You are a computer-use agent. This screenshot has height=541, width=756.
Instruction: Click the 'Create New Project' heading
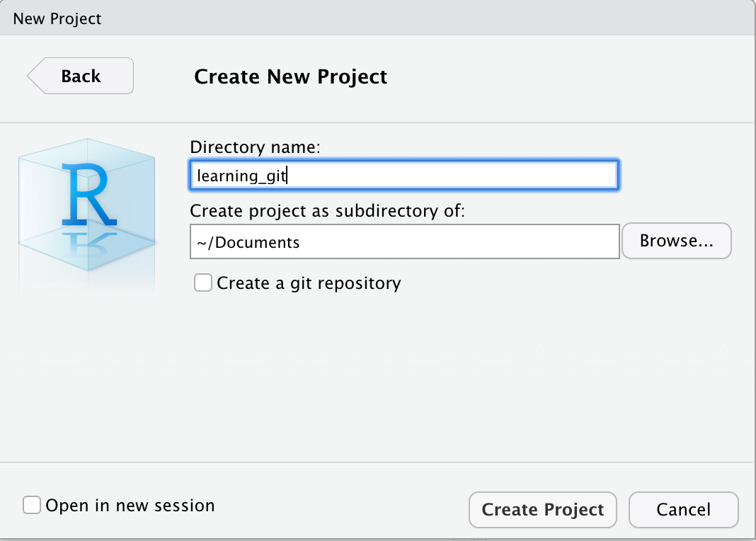(x=290, y=76)
